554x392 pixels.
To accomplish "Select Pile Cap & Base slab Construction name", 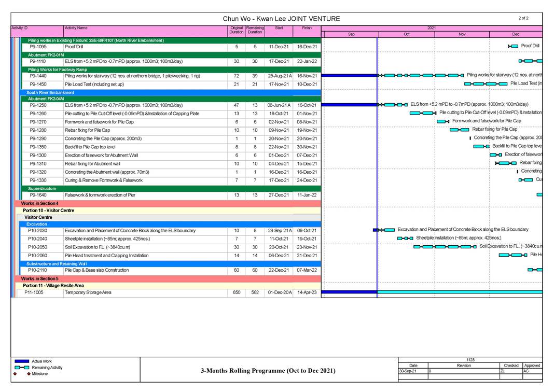I will pyautogui.click(x=96, y=270).
